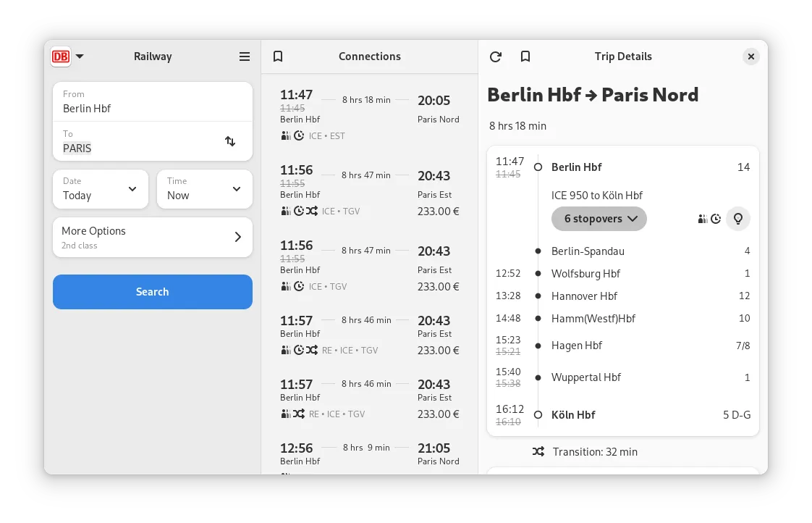Click the Transition shuffle icon
This screenshot has height=523, width=812.
(x=538, y=451)
